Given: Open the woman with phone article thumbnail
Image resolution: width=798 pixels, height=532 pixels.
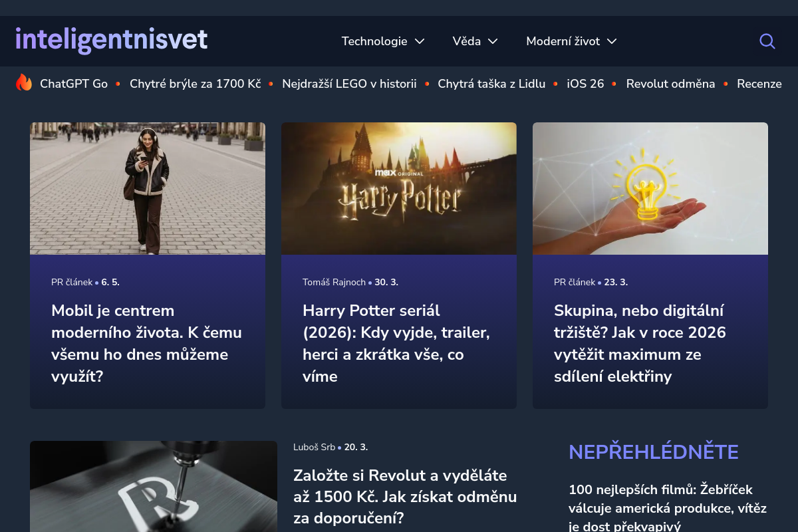Looking at the screenshot, I should click(x=148, y=188).
